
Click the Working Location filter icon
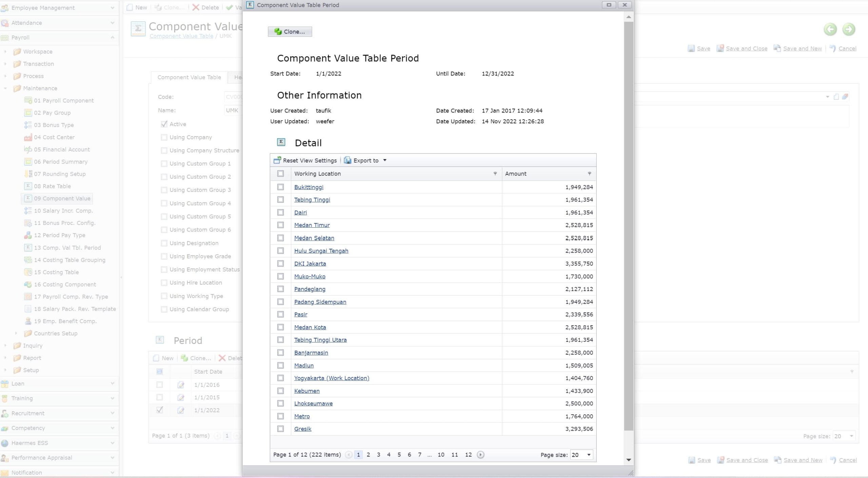tap(495, 173)
